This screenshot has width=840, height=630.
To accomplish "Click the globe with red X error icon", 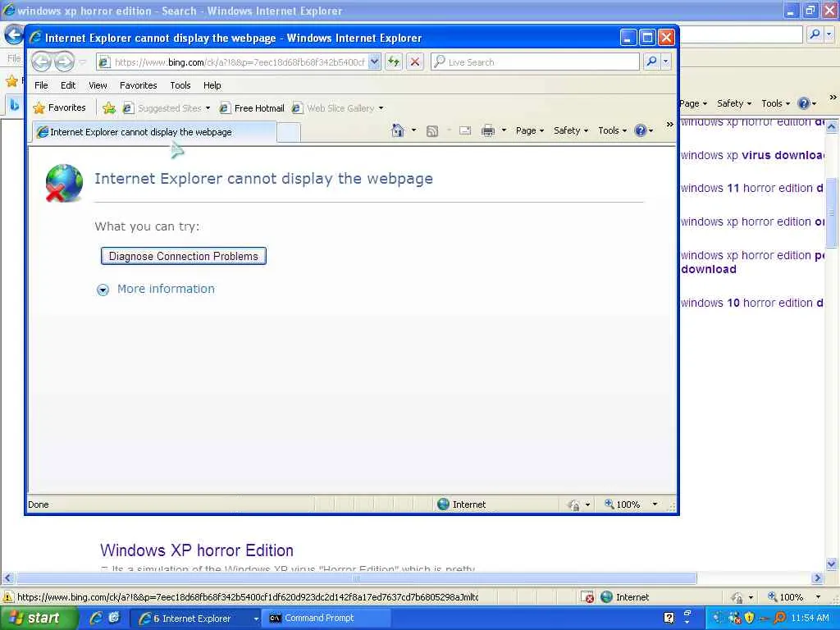I will point(64,183).
